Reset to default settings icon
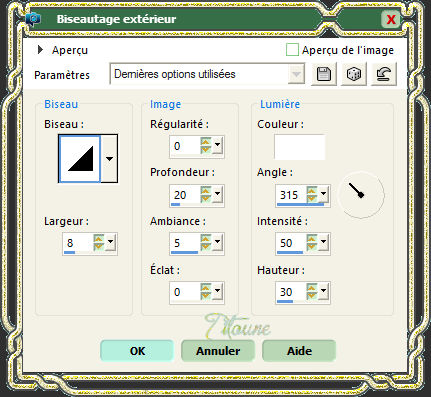Viewport: 431px width, 397px height. pyautogui.click(x=384, y=74)
